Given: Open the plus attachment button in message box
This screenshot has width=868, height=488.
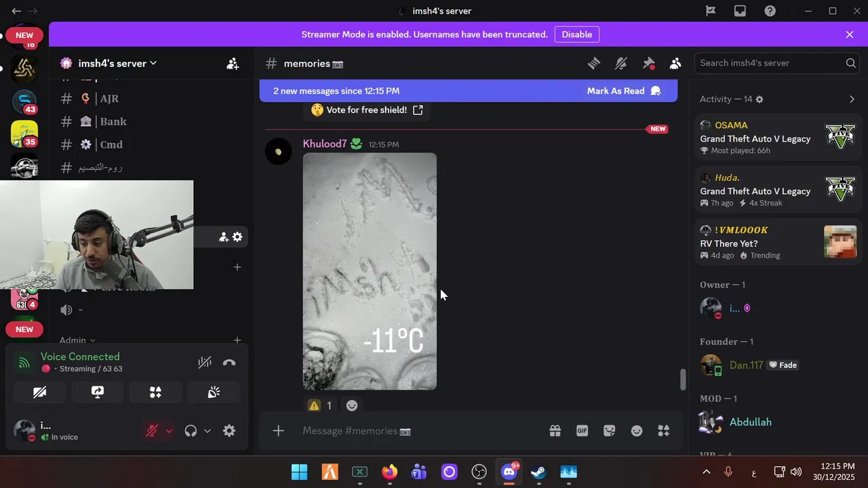Looking at the screenshot, I should pyautogui.click(x=278, y=431).
